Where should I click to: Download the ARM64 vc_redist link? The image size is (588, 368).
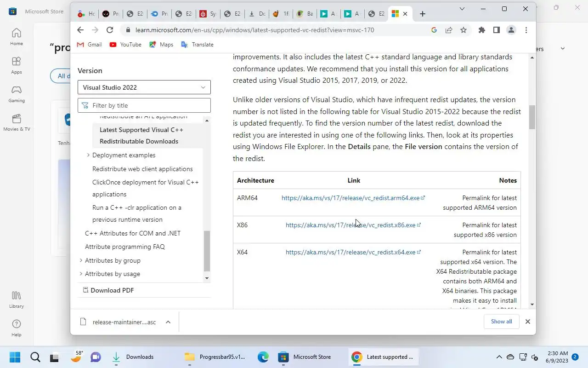tap(353, 198)
